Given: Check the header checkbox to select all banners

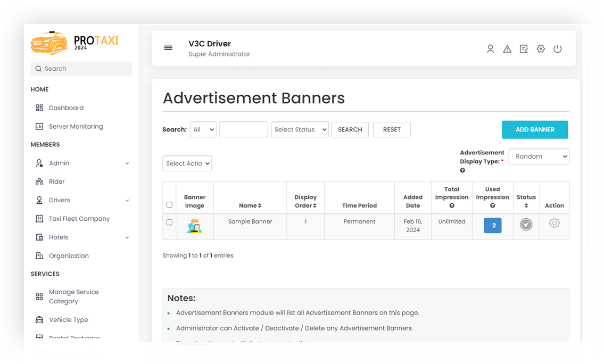Looking at the screenshot, I should (x=169, y=204).
